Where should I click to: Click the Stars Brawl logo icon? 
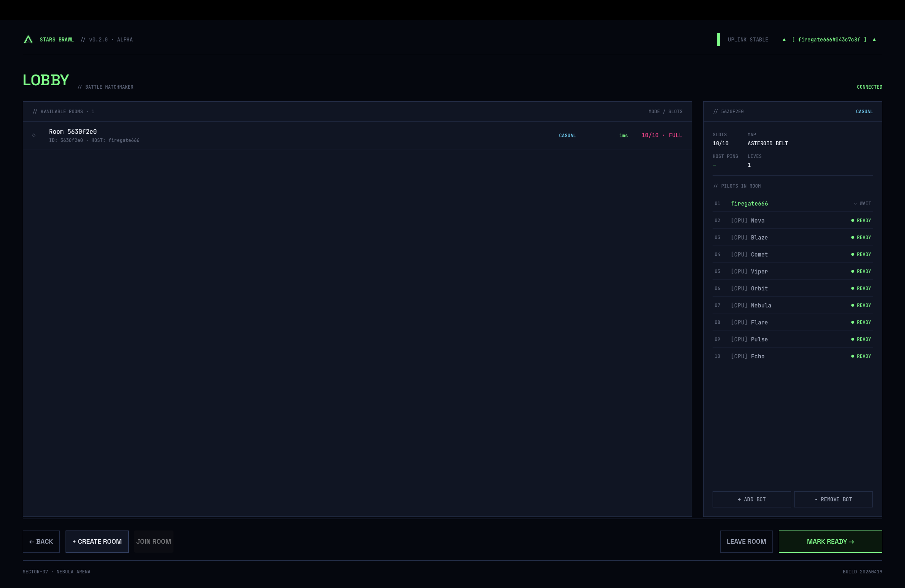(28, 40)
